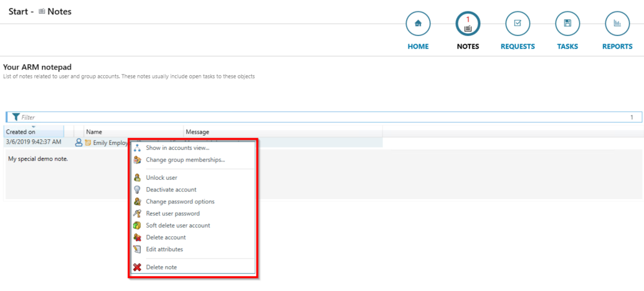The width and height of the screenshot is (644, 291).
Task: Type in the Filter input field
Action: click(311, 117)
